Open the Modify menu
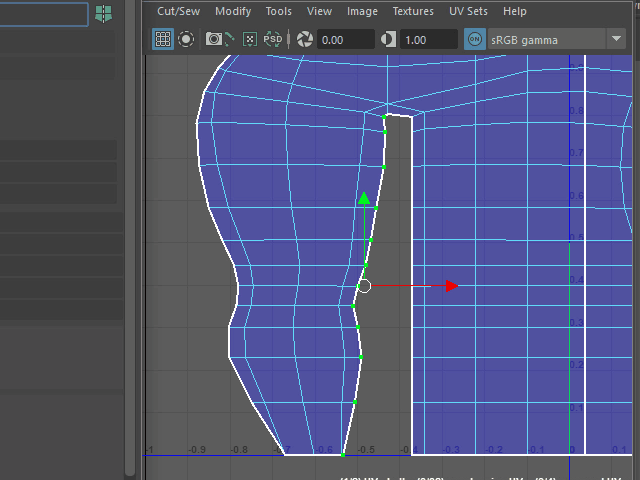 click(x=233, y=11)
